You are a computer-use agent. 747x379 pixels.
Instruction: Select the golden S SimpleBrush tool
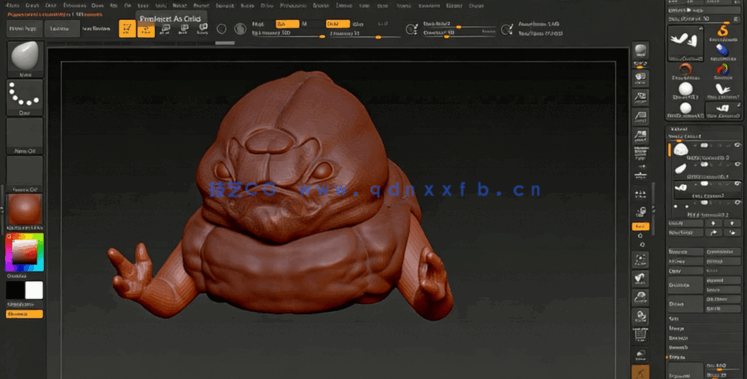point(723,32)
